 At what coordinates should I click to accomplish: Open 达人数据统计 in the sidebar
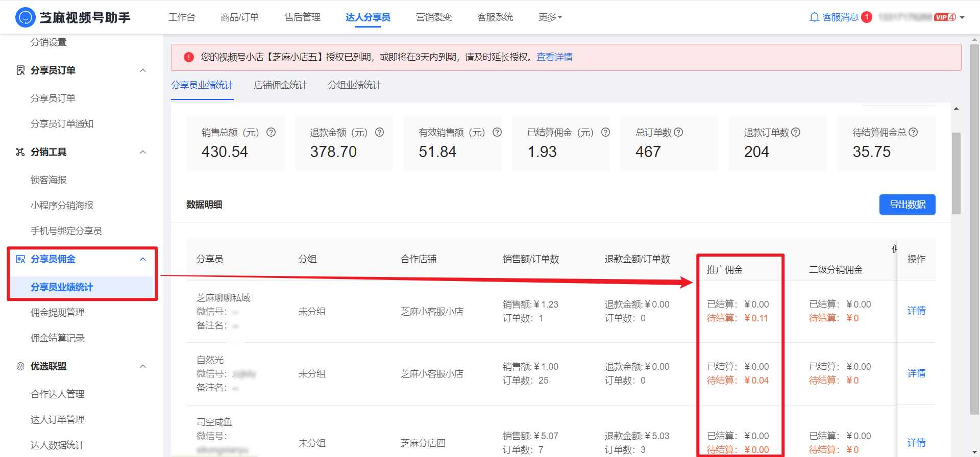click(58, 445)
